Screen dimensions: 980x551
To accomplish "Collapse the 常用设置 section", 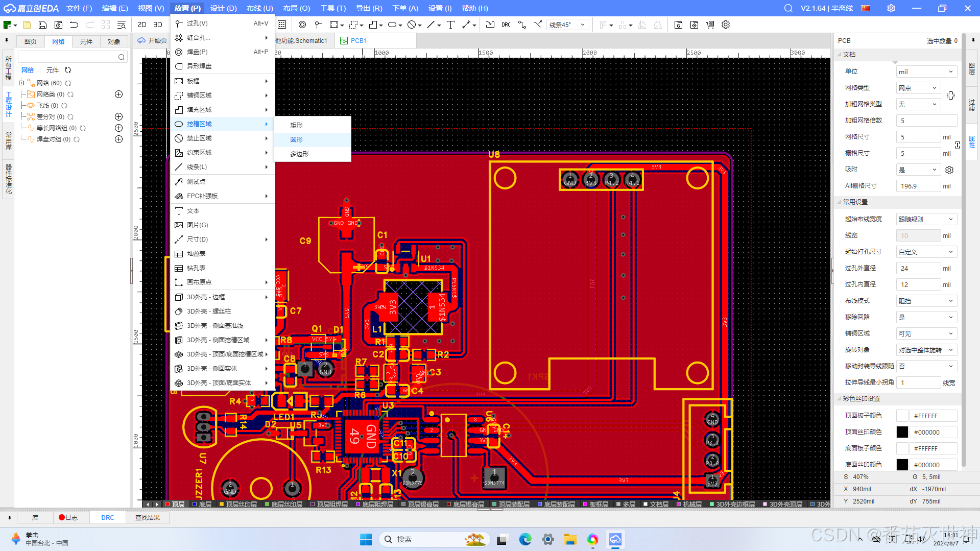I will point(839,202).
